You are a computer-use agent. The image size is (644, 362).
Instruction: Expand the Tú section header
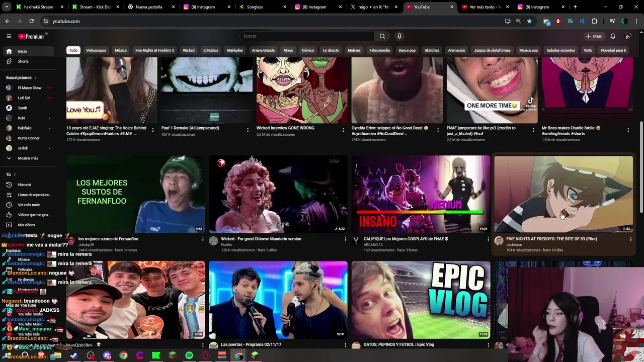point(11,174)
